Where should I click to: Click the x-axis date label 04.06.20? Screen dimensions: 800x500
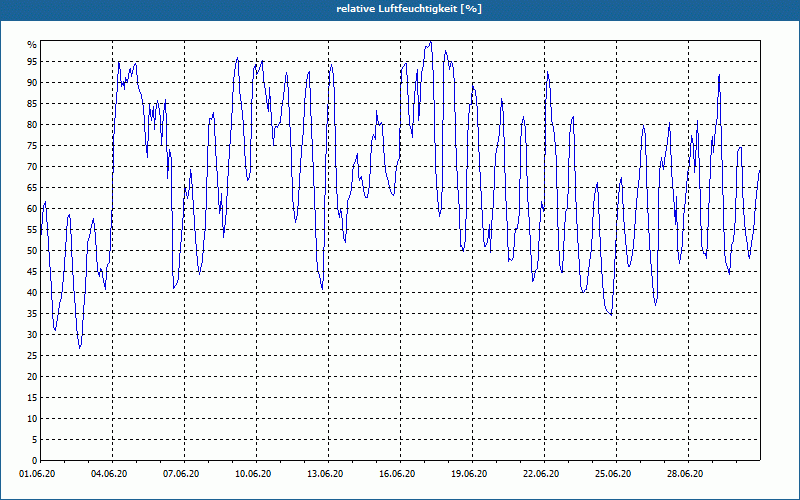point(109,473)
